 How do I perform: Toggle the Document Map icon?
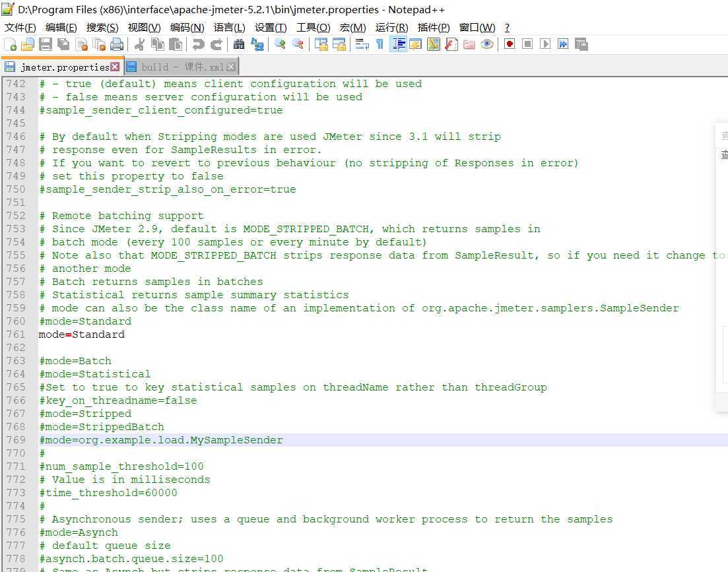[433, 45]
